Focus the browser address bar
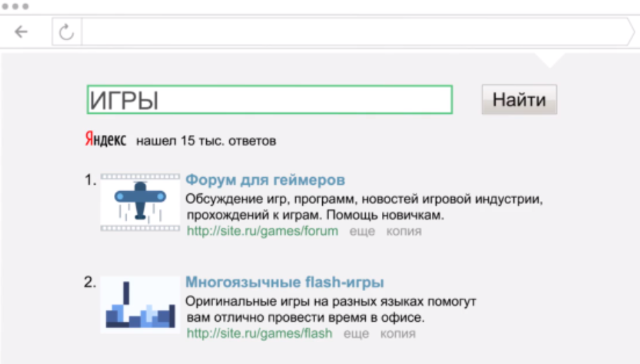The height and width of the screenshot is (364, 640). (355, 32)
